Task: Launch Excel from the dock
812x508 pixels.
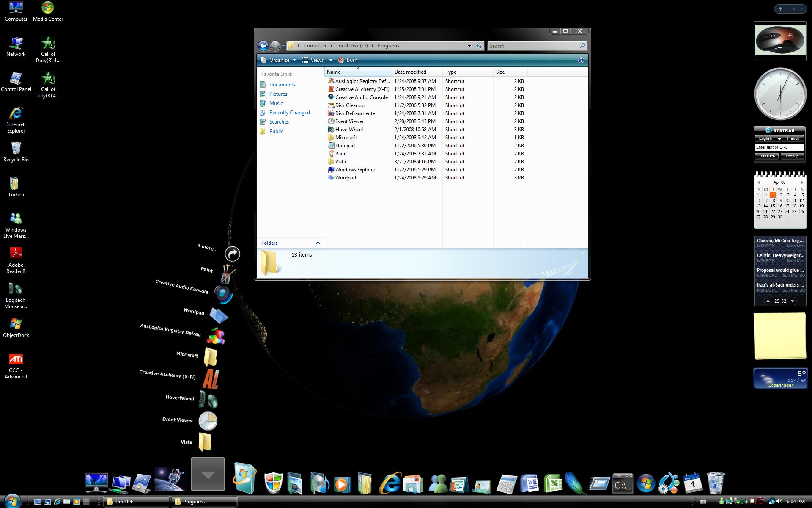Action: [x=552, y=483]
